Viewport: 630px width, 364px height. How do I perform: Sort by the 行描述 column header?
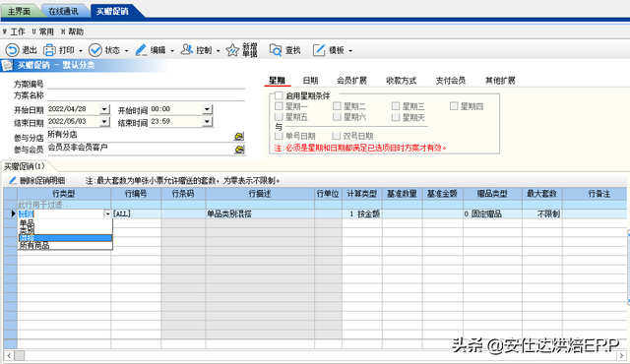point(260,194)
